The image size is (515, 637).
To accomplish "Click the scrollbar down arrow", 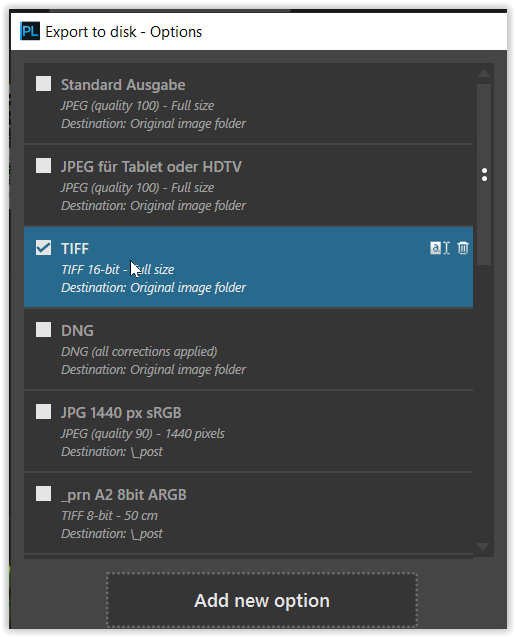I will [x=483, y=546].
